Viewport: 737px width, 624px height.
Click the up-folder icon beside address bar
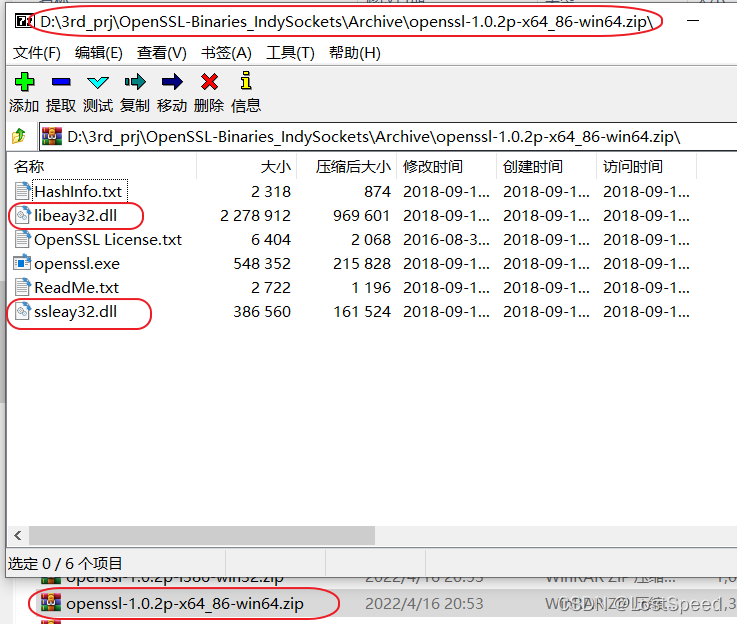click(x=18, y=136)
